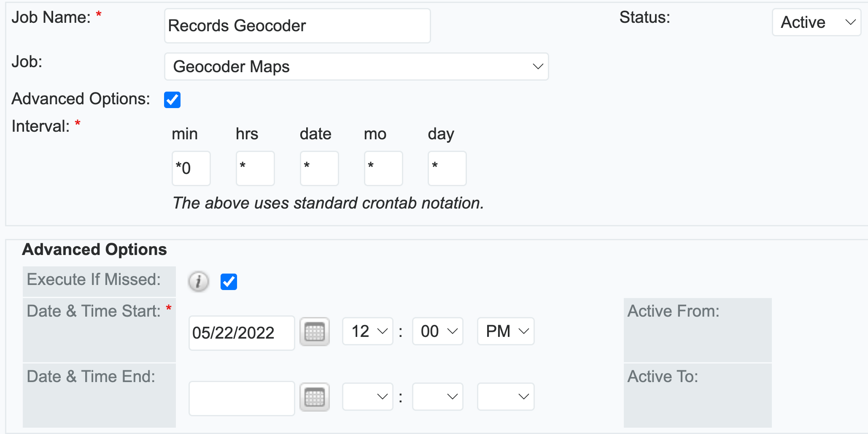Select the start date field showing 05/22/2022
The width and height of the screenshot is (868, 434).
pos(241,332)
